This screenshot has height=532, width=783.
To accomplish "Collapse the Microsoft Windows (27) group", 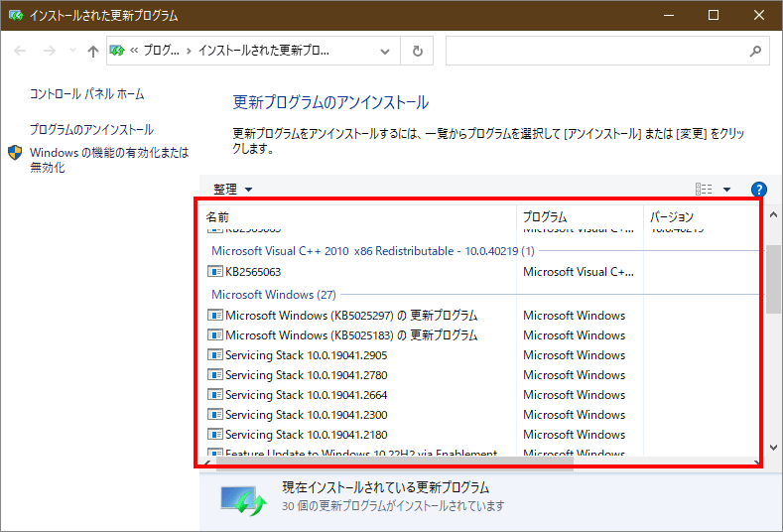I will 274,294.
